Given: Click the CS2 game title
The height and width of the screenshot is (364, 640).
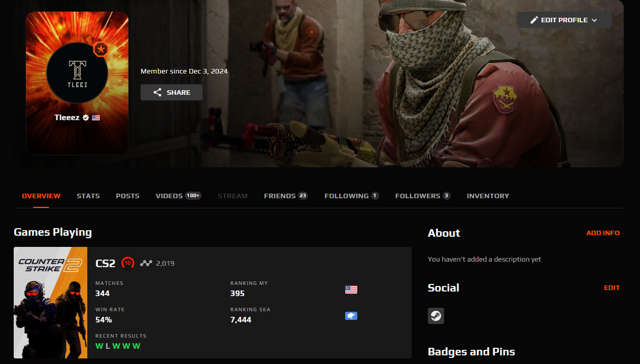Looking at the screenshot, I should coord(106,263).
